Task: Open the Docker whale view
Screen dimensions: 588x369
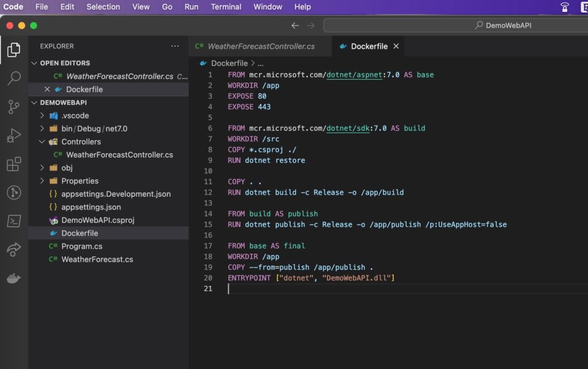Action: 14,278
